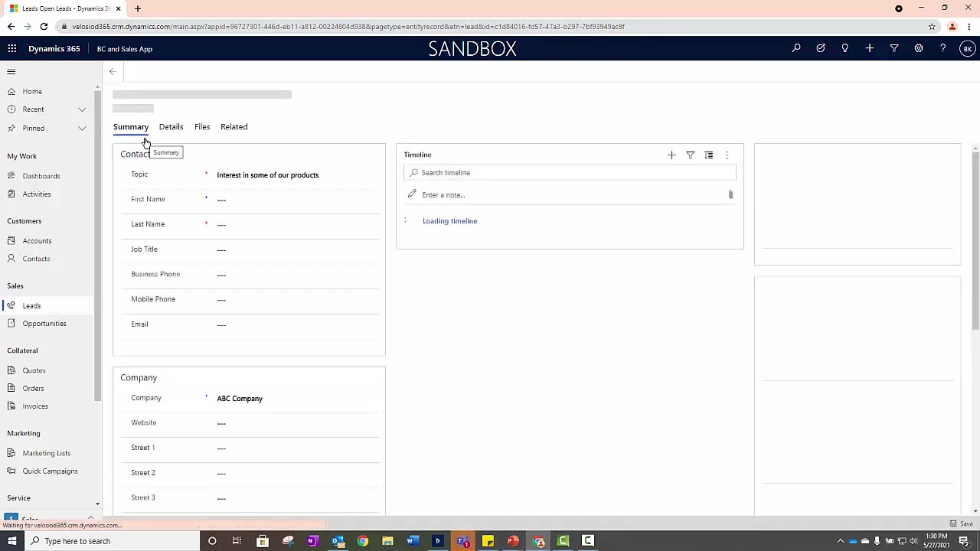980x551 pixels.
Task: Click the lightbulb assistant icon
Action: pyautogui.click(x=845, y=48)
